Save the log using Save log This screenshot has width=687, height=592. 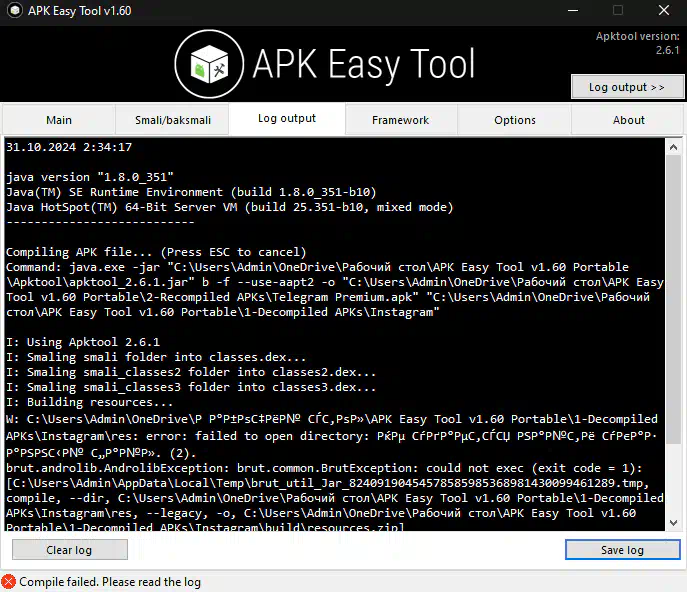tap(622, 549)
